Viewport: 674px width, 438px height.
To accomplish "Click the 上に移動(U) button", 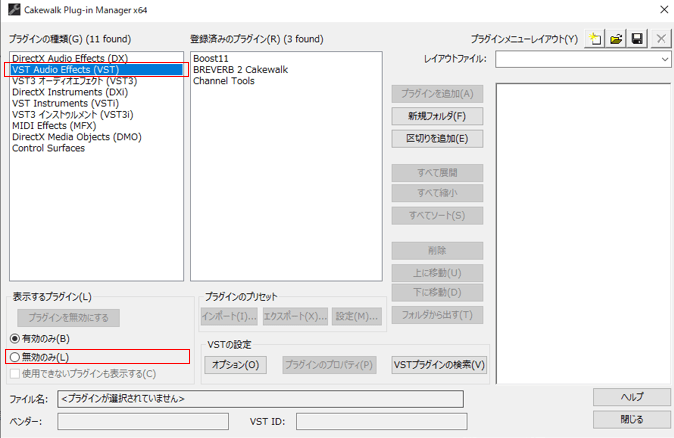I will tap(437, 273).
